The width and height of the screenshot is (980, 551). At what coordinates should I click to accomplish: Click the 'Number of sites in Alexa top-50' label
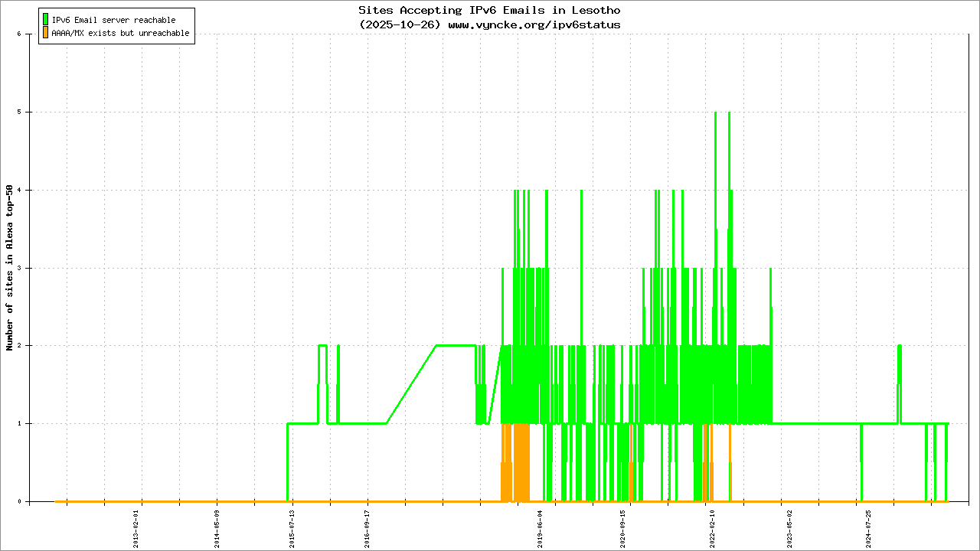10,268
